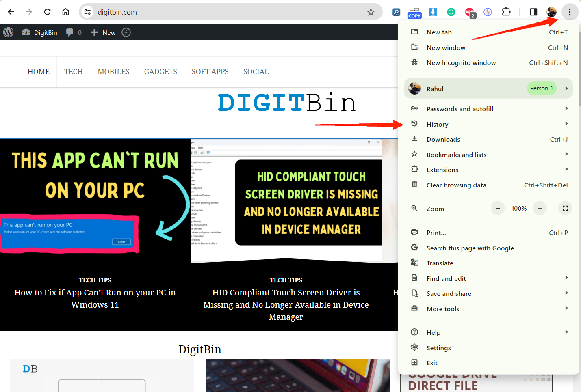This screenshot has width=581, height=392.
Task: Open the GADGETS navigation item
Action: [x=160, y=72]
